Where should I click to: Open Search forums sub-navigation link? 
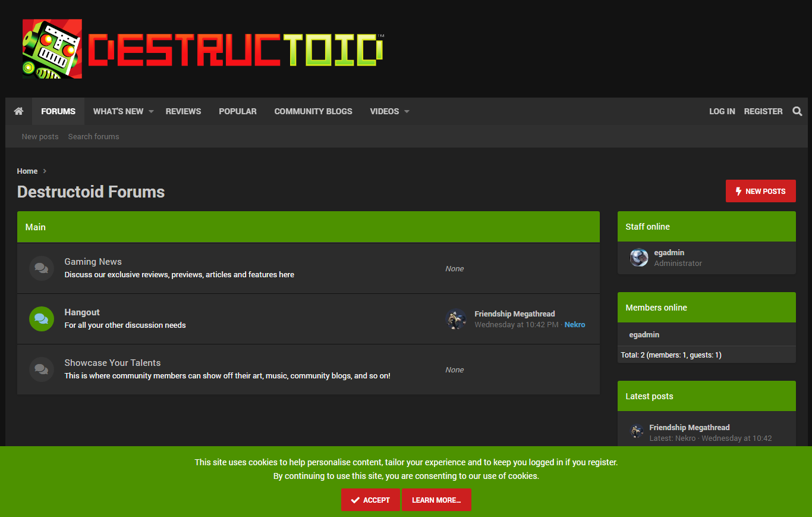93,136
